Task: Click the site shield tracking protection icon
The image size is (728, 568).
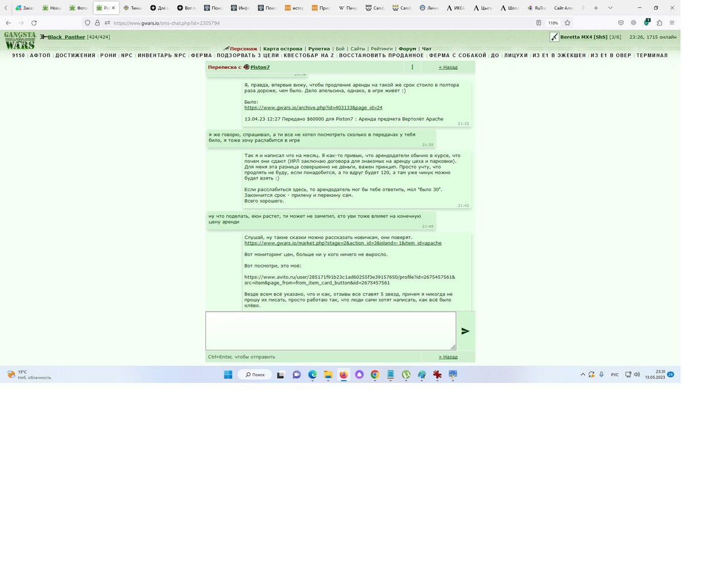Action: (87, 23)
